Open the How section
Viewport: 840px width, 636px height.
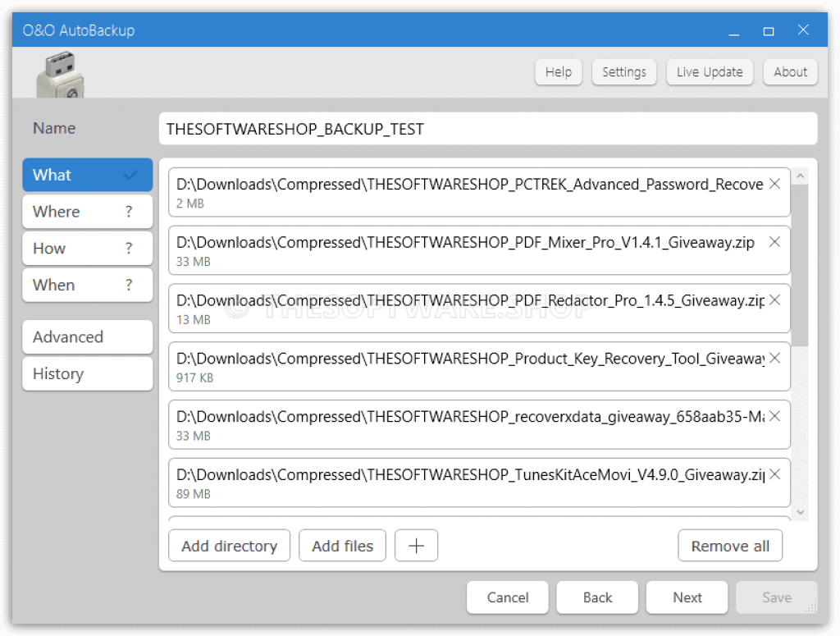coord(87,248)
